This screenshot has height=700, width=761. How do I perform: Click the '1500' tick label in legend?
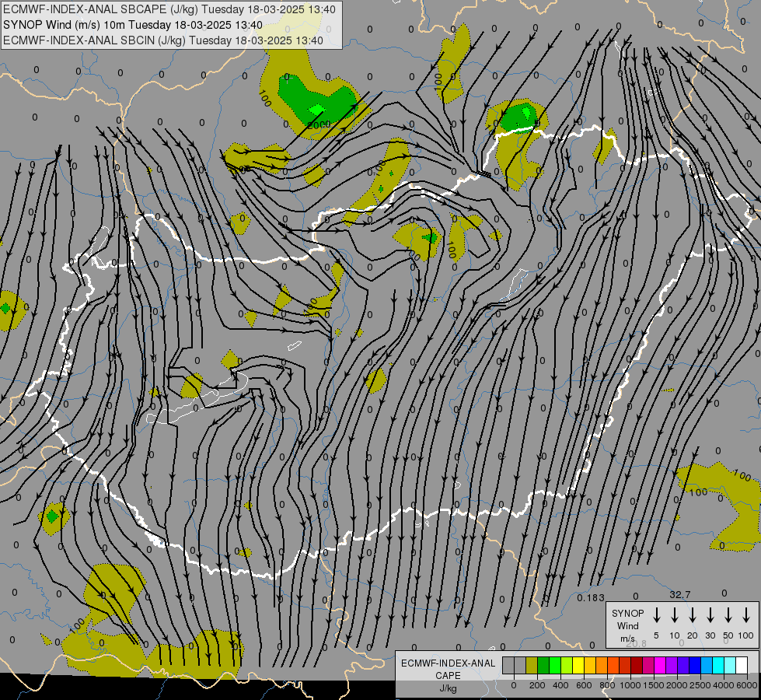click(654, 685)
